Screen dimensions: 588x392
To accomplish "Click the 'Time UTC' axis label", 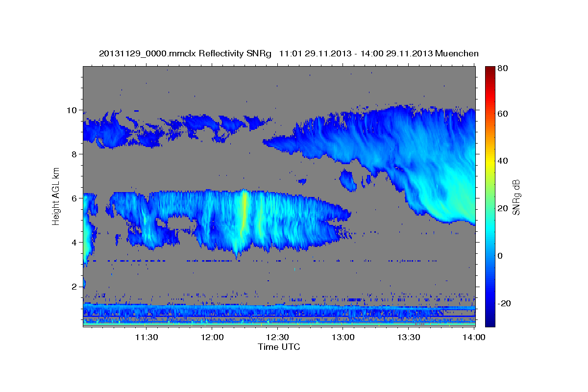I will click(x=279, y=347).
